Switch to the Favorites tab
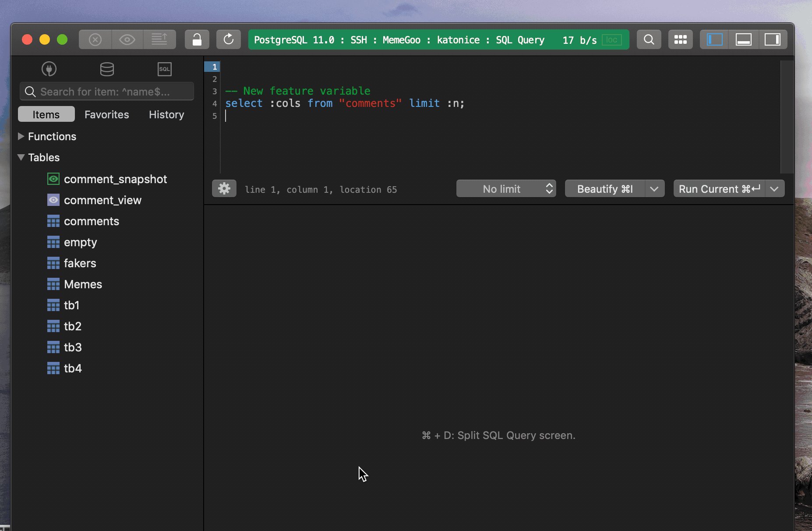Screen dimensions: 812x531 coord(106,114)
